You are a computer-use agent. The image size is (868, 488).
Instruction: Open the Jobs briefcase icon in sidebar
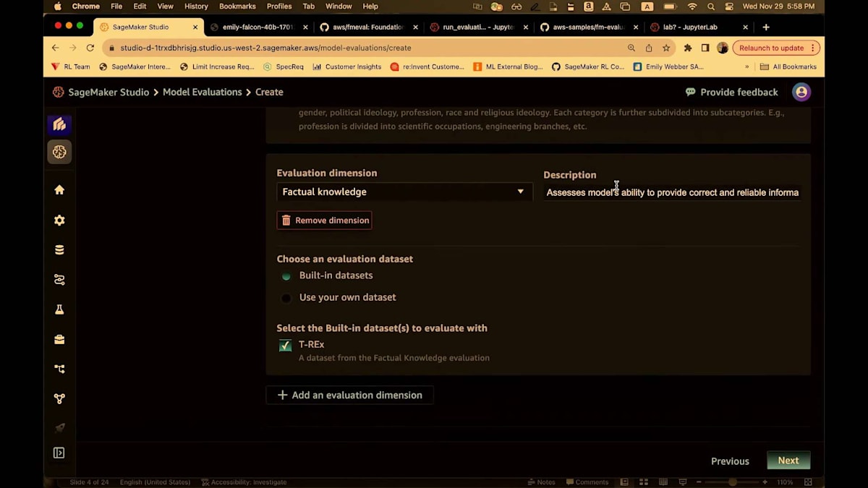pos(59,339)
